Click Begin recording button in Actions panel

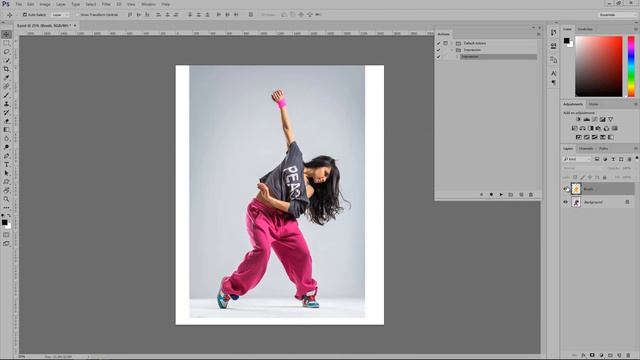pyautogui.click(x=491, y=195)
